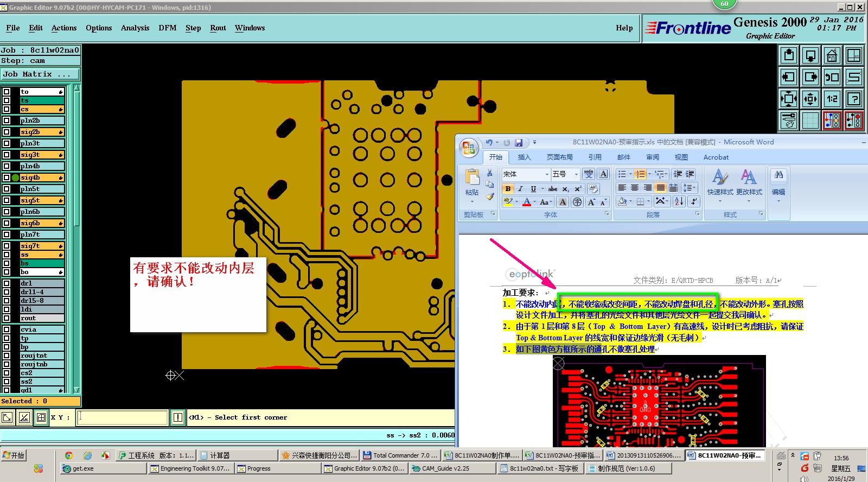Toggle the checkbox for layer sig4b
This screenshot has width=868, height=482.
pos(7,177)
